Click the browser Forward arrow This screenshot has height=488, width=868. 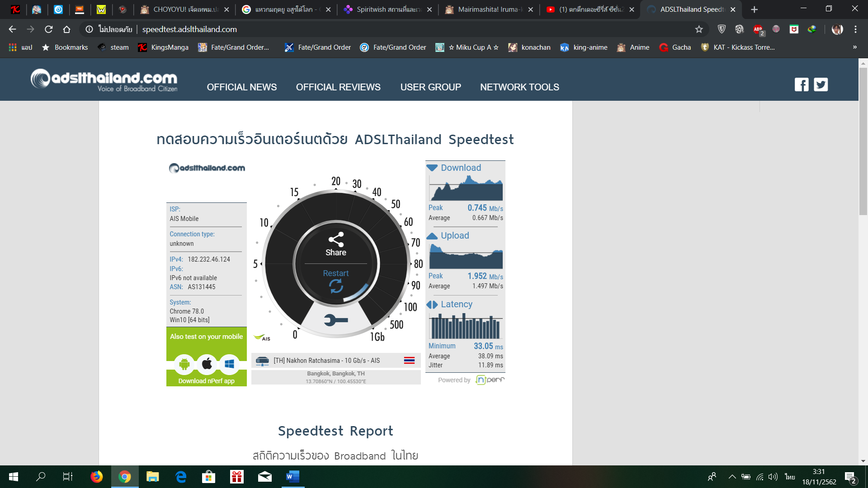click(x=30, y=29)
